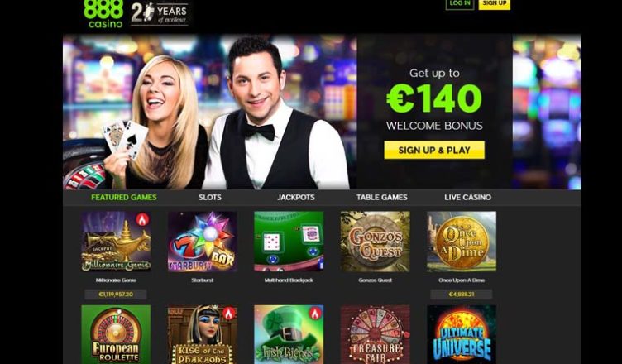Image resolution: width=622 pixels, height=364 pixels.
Task: Go to the Live Casino tab
Action: [x=467, y=197]
